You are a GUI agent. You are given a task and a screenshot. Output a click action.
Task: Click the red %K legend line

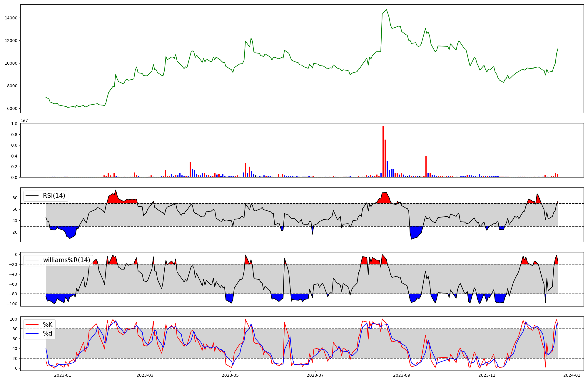click(x=32, y=325)
